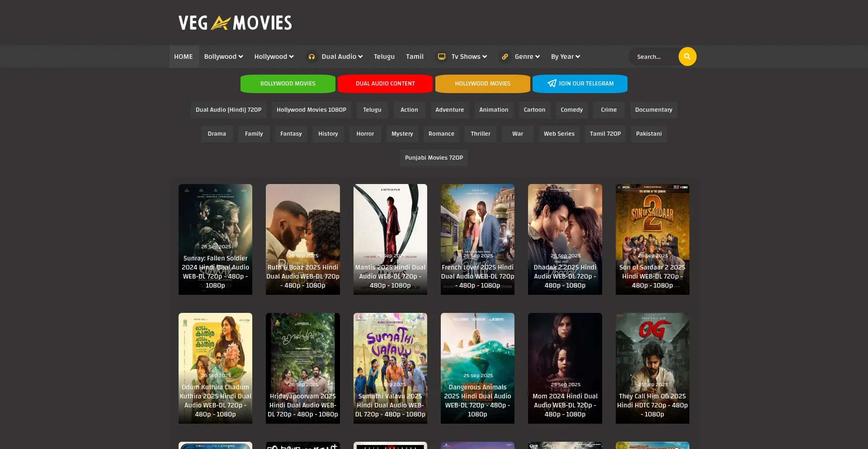868x449 pixels.
Task: Click the green BOLLYWOOD MOVIES button
Action: coord(288,84)
